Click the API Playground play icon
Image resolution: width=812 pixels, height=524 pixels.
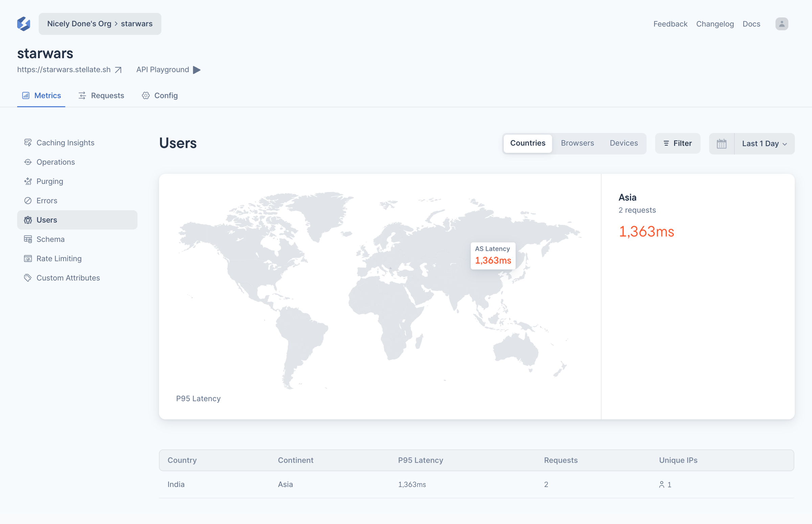click(x=197, y=70)
